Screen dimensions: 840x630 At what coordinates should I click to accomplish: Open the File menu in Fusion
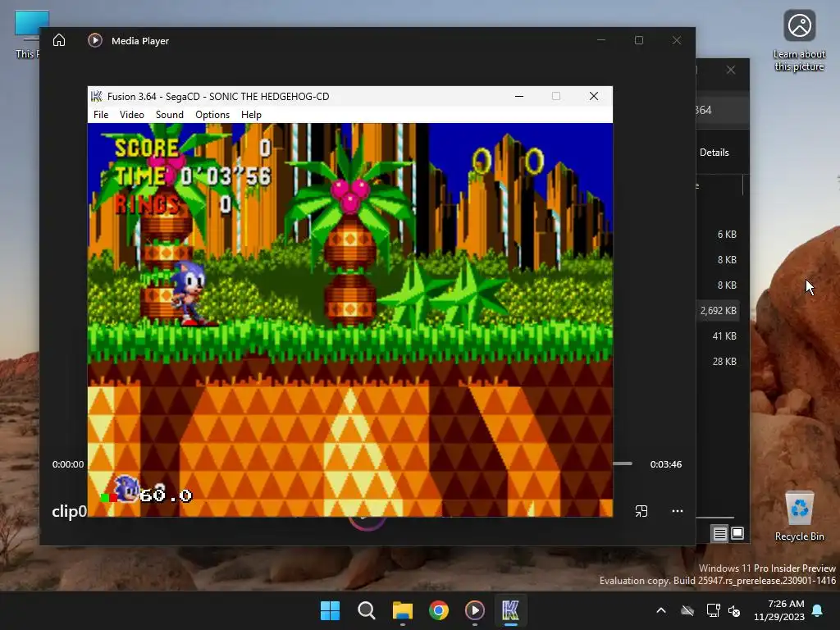[101, 115]
